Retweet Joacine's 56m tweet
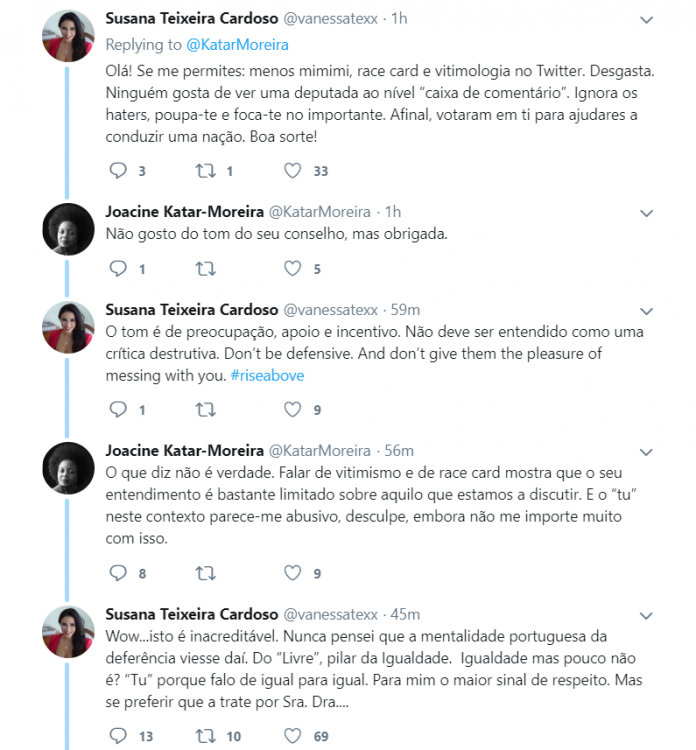The image size is (696, 750). coord(206,573)
